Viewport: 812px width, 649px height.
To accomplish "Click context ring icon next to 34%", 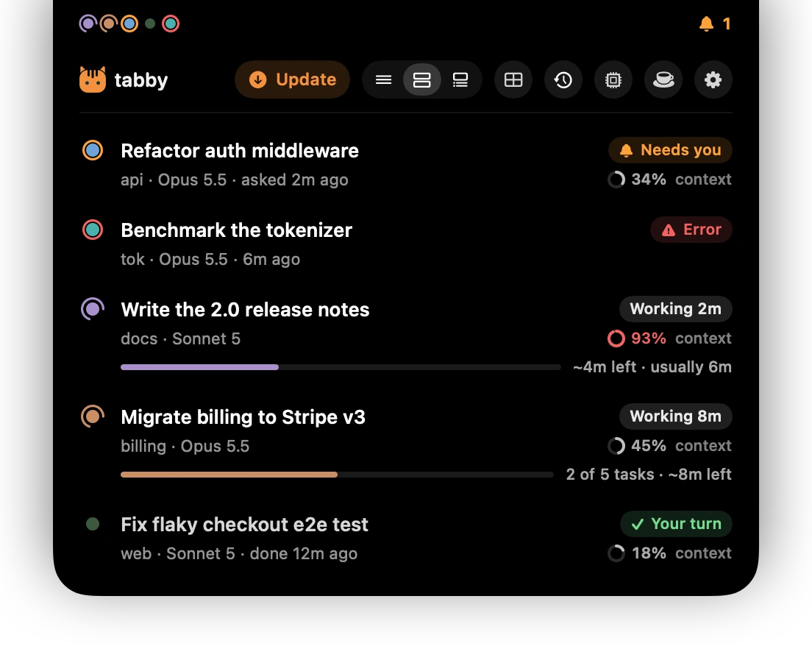I will point(616,180).
